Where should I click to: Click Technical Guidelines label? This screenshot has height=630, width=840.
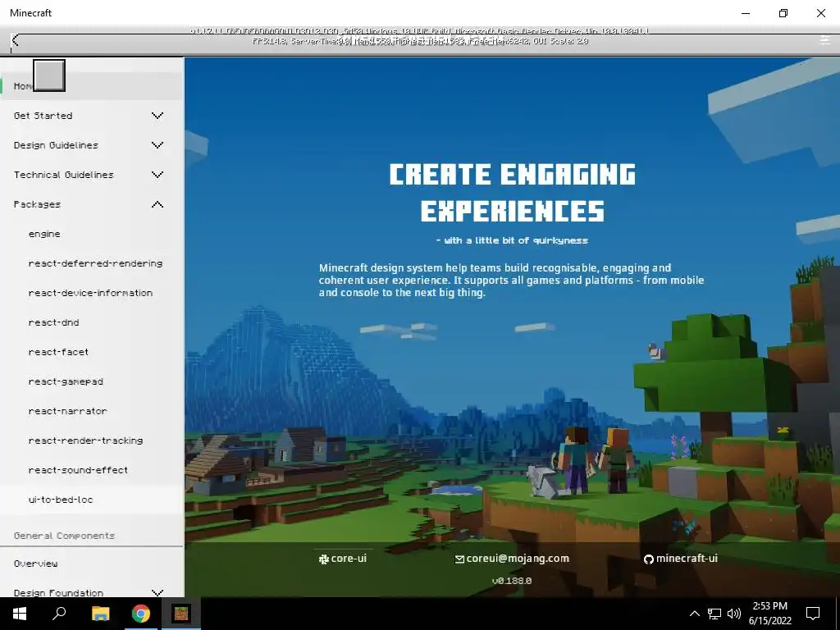pyautogui.click(x=64, y=175)
